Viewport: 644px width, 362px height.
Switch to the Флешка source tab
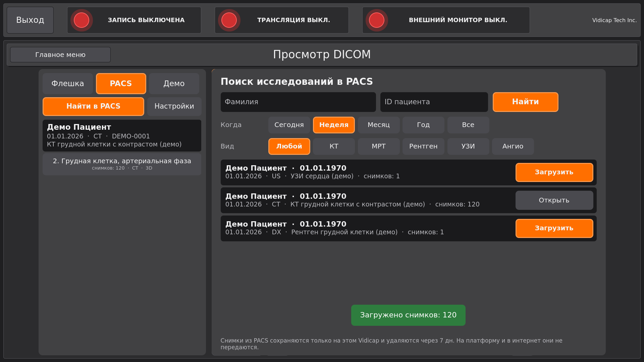[68, 83]
